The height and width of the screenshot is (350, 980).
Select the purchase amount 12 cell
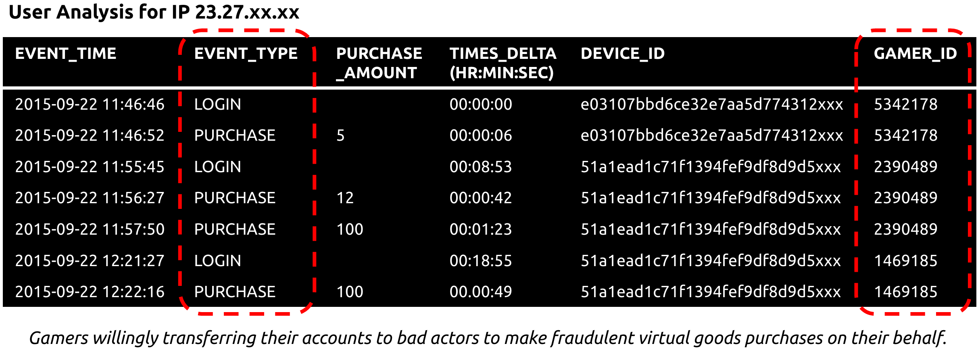[x=345, y=198]
